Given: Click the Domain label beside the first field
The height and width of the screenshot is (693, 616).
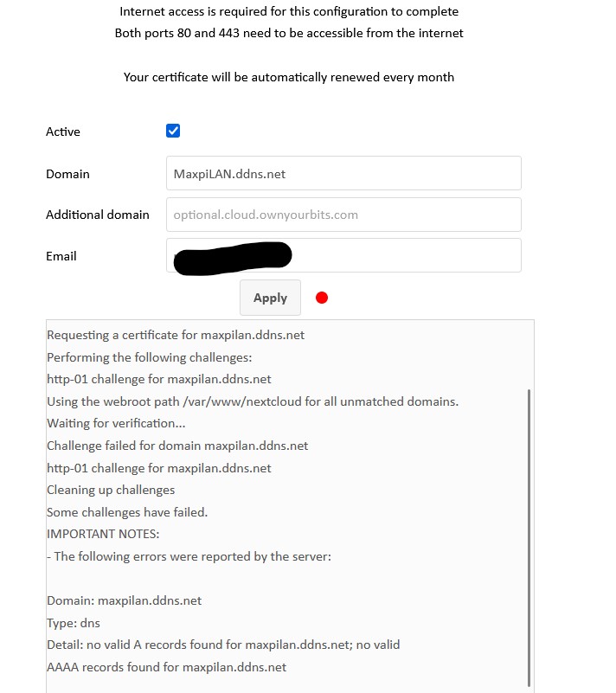Looking at the screenshot, I should 67,174.
